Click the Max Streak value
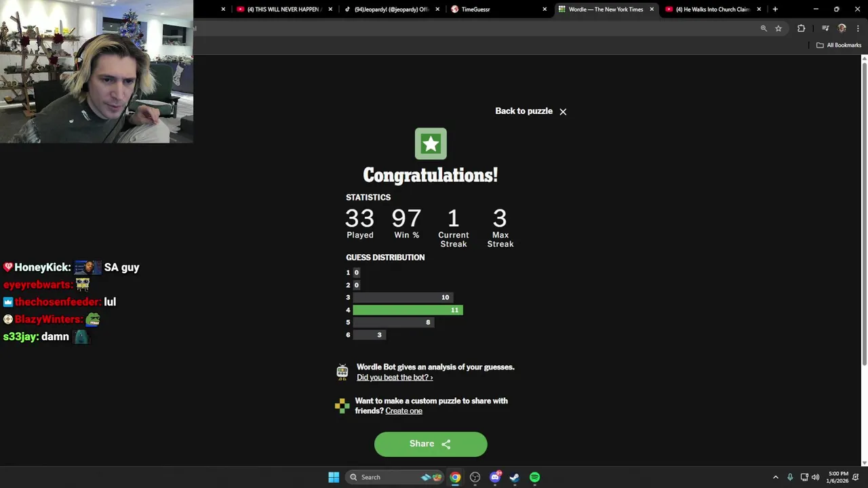Screen dimensions: 868x488 point(500,218)
